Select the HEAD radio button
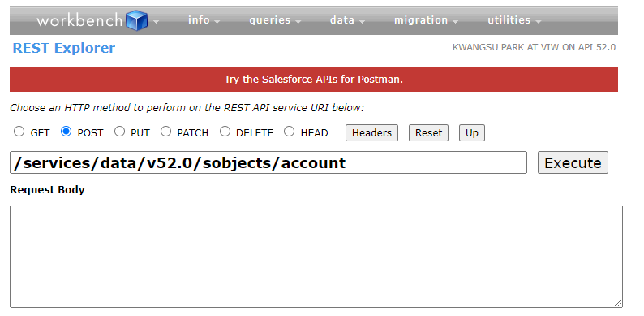 point(290,132)
